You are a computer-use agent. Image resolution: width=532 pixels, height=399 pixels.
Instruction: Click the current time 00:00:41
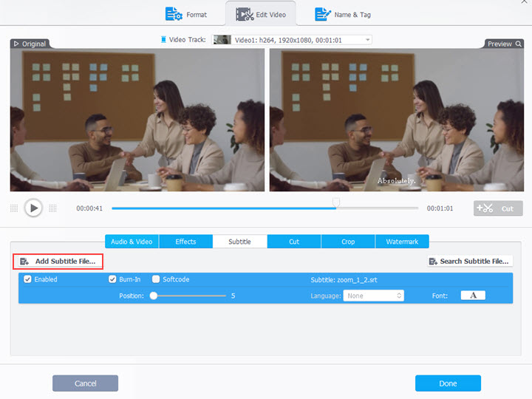[89, 208]
